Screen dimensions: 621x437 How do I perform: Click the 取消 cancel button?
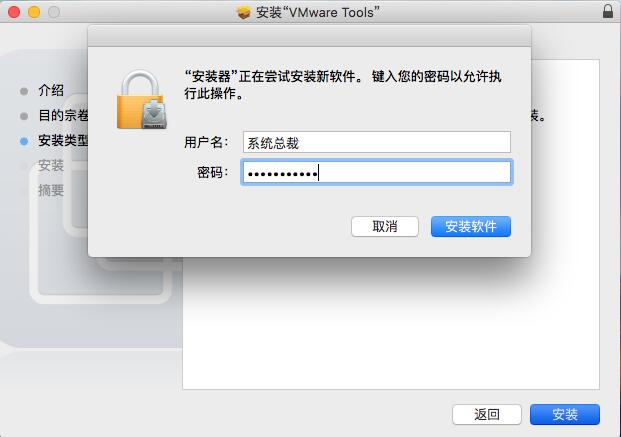(385, 227)
